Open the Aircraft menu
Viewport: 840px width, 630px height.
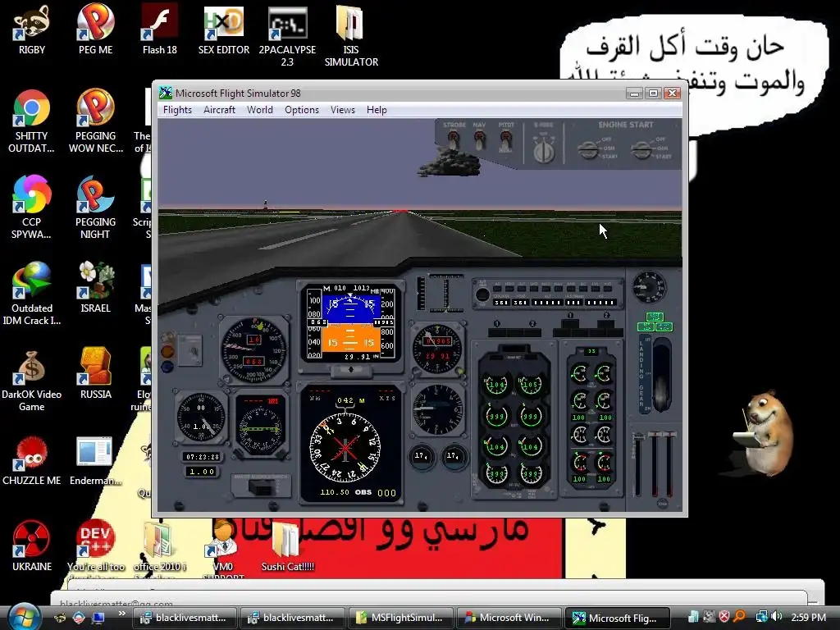tap(219, 110)
